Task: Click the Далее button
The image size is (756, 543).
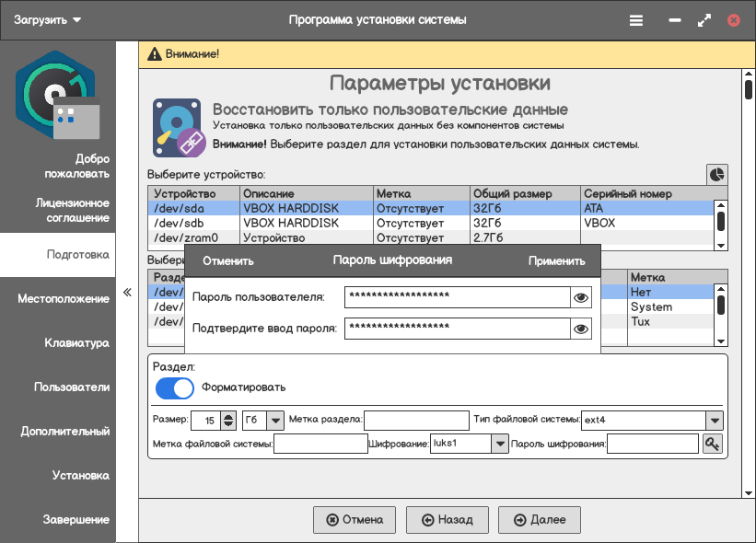Action: tap(540, 520)
